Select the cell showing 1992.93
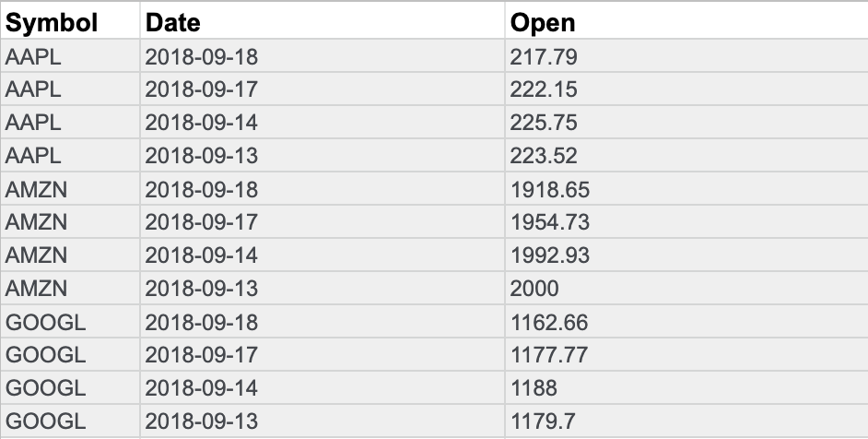Screen dimensions: 868x439 pyautogui.click(x=549, y=255)
